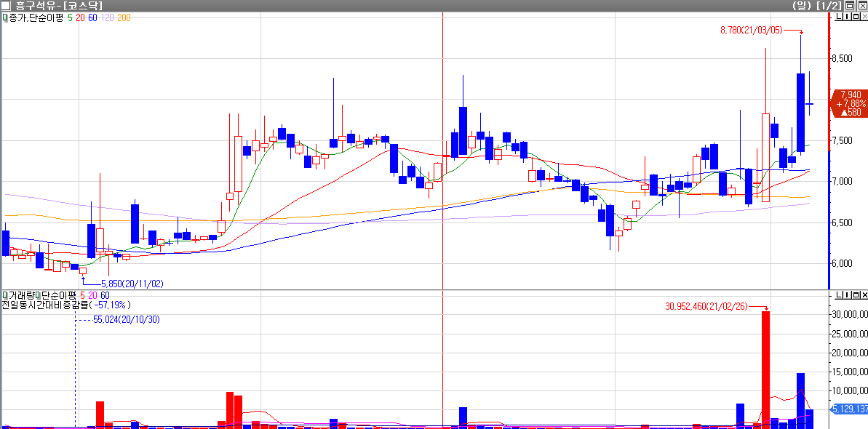Click the 60 volume average label
The image size is (868, 429).
pyautogui.click(x=105, y=296)
